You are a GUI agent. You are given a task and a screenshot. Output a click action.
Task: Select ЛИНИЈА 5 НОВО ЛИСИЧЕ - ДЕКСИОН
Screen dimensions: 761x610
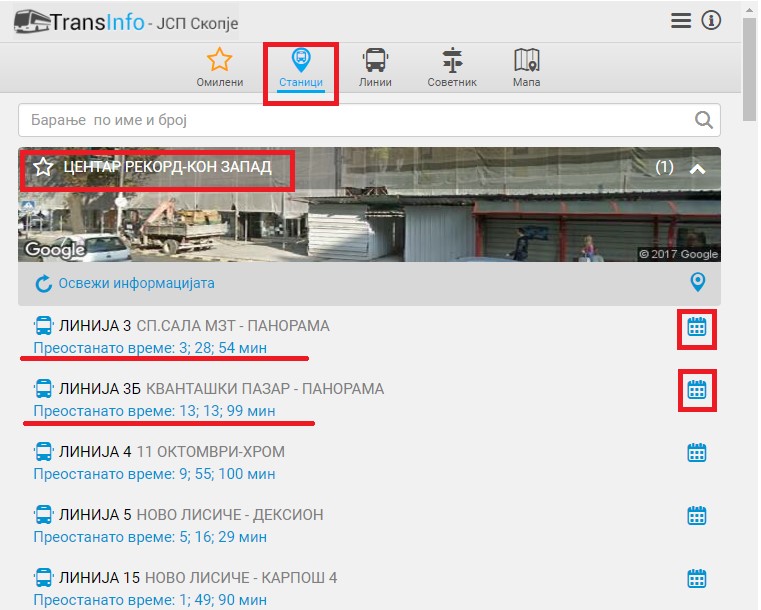(x=191, y=515)
